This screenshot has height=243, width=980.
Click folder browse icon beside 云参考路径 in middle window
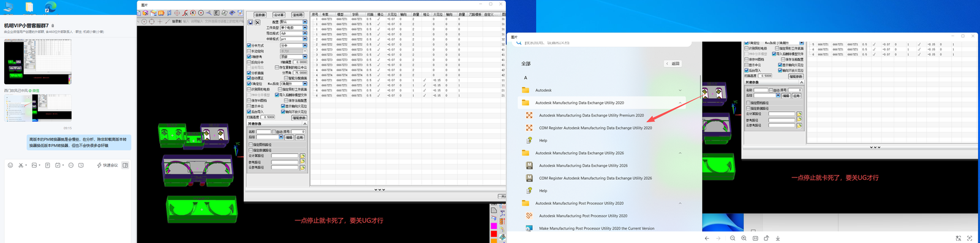(x=303, y=168)
